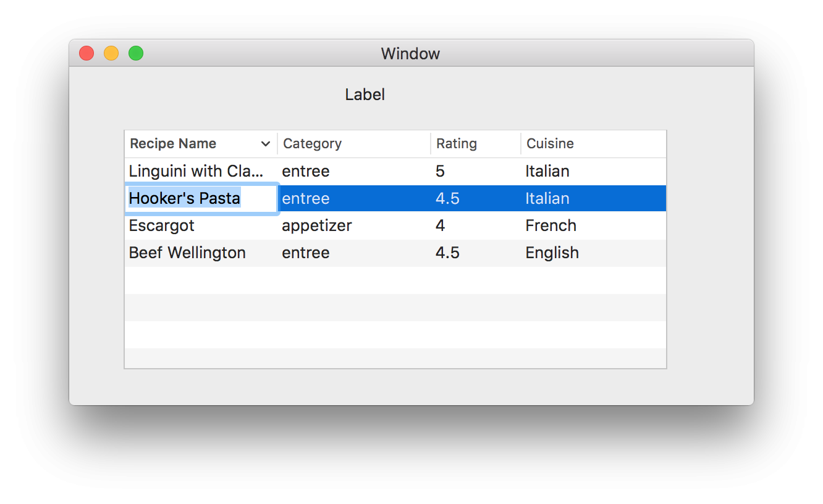Image resolution: width=823 pixels, height=504 pixels.
Task: Click Beef Wellington's 4.5 rating cell
Action: [x=447, y=253]
